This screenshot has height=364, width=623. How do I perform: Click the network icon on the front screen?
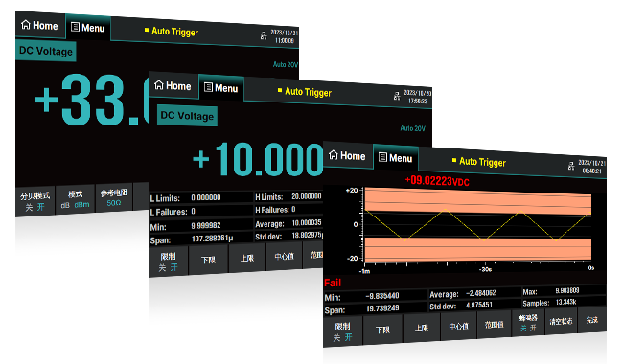pyautogui.click(x=571, y=166)
